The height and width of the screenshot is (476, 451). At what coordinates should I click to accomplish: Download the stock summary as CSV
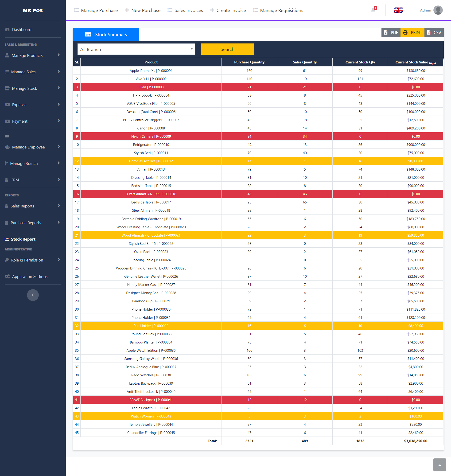434,32
